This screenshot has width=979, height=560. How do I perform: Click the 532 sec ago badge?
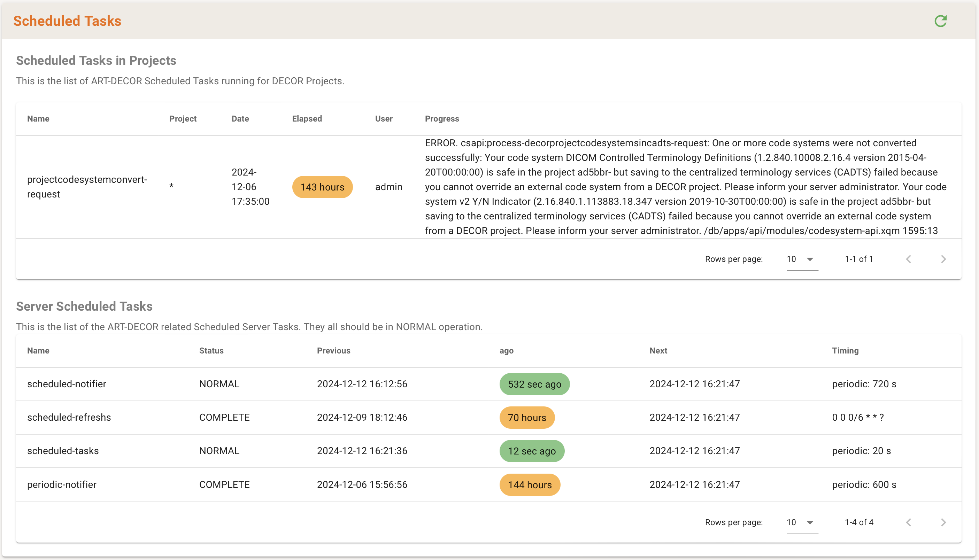tap(534, 384)
